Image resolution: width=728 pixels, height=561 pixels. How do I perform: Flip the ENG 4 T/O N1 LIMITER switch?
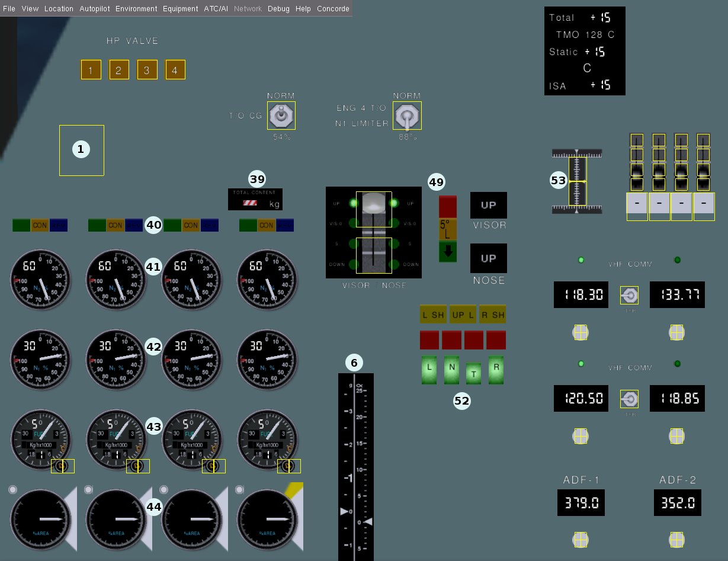tap(407, 116)
